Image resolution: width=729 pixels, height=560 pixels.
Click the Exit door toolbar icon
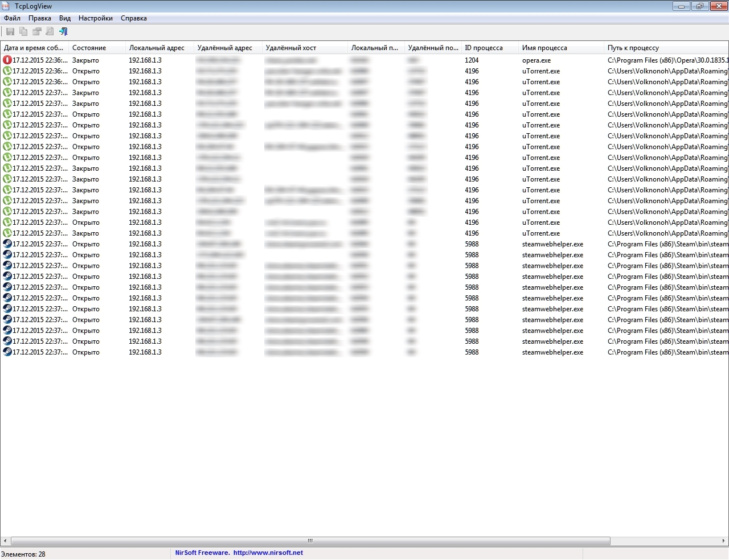click(x=63, y=32)
